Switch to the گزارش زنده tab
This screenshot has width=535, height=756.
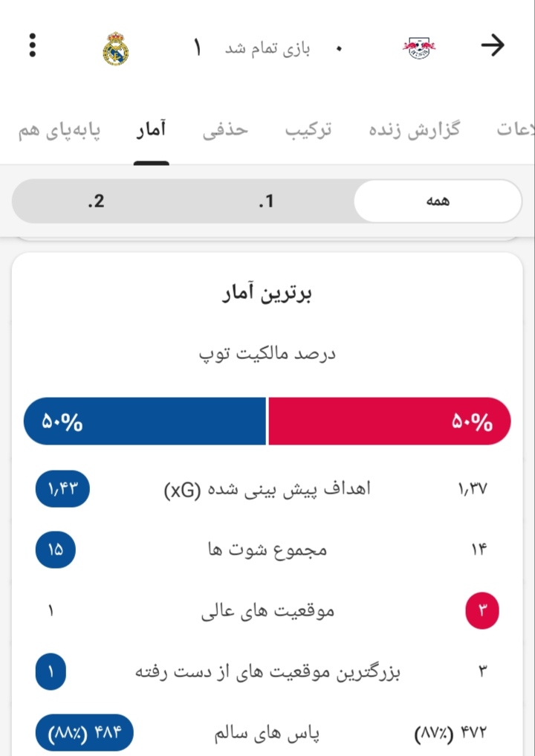pos(415,130)
